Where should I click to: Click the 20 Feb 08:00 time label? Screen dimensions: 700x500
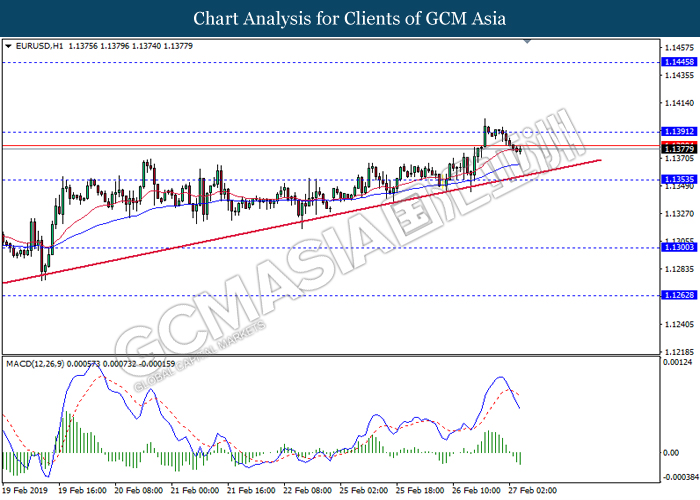point(138,491)
